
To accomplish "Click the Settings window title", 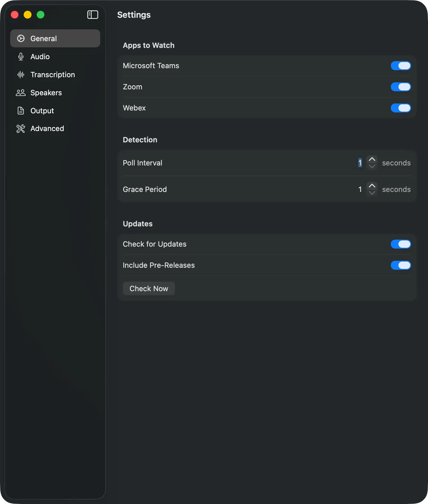I will point(134,15).
